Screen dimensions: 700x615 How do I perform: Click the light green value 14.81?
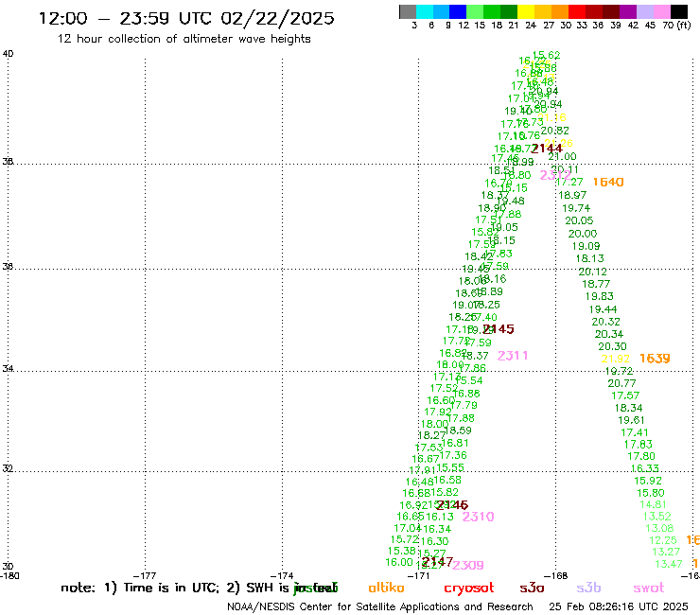point(653,504)
